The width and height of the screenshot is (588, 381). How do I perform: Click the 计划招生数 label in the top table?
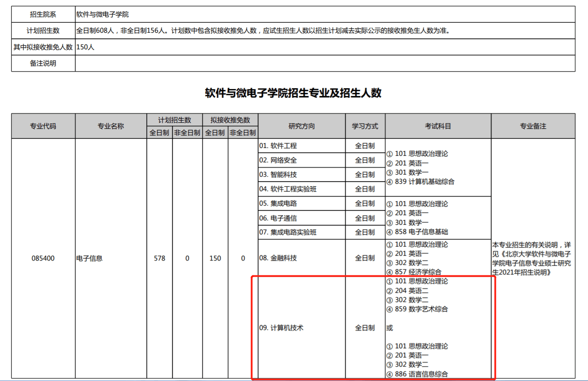[x=43, y=31]
